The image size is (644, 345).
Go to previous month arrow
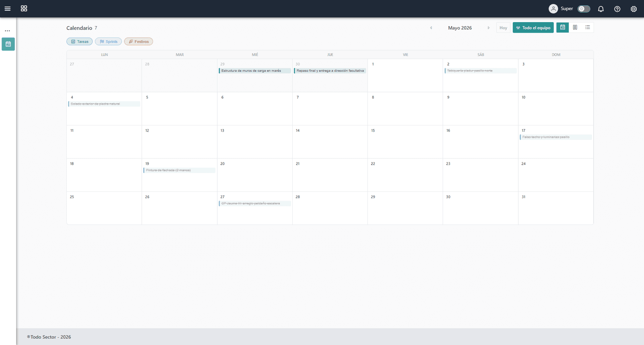pos(431,28)
